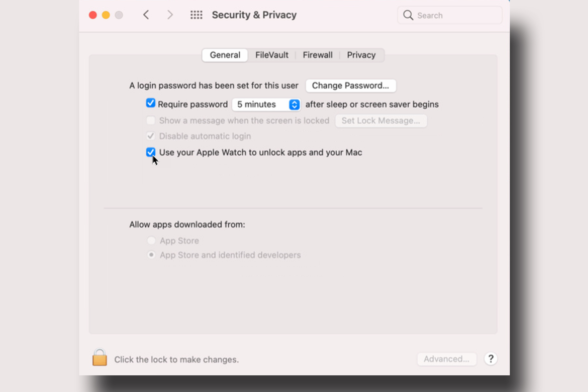Screen dimensions: 588x392
Task: Click inside the Search field
Action: (450, 15)
